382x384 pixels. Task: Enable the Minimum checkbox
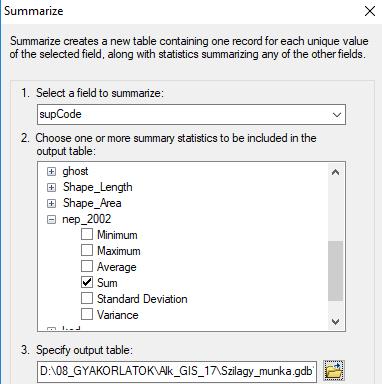pos(87,234)
